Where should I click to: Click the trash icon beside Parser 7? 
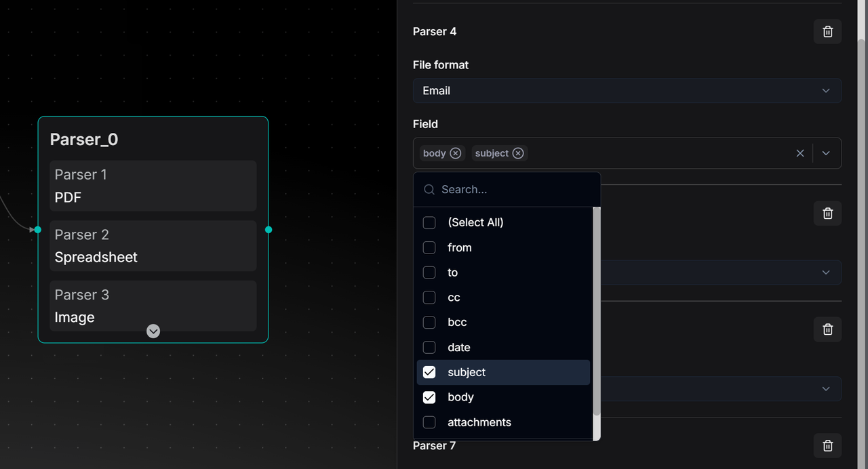coord(827,445)
